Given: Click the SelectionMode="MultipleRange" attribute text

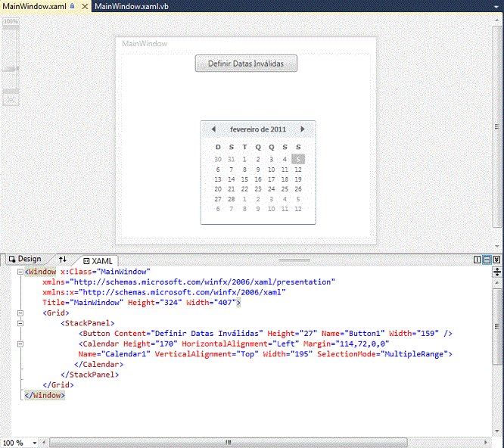Looking at the screenshot, I should tap(382, 354).
